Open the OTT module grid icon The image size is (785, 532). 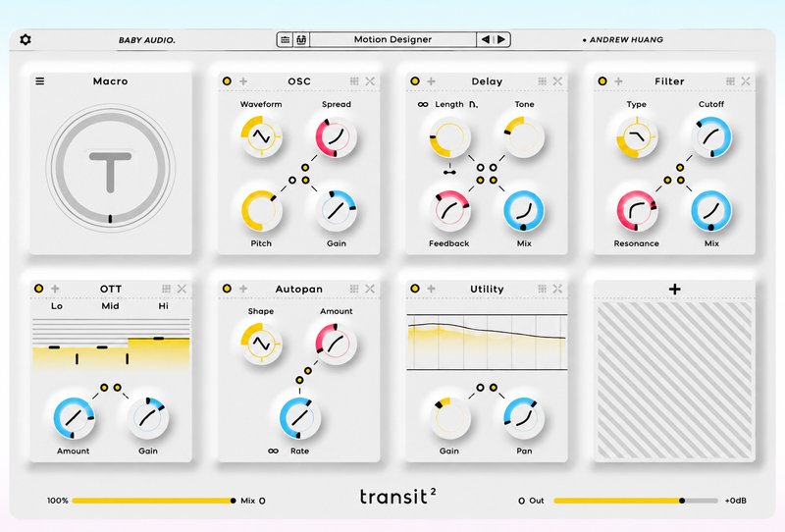coord(166,289)
